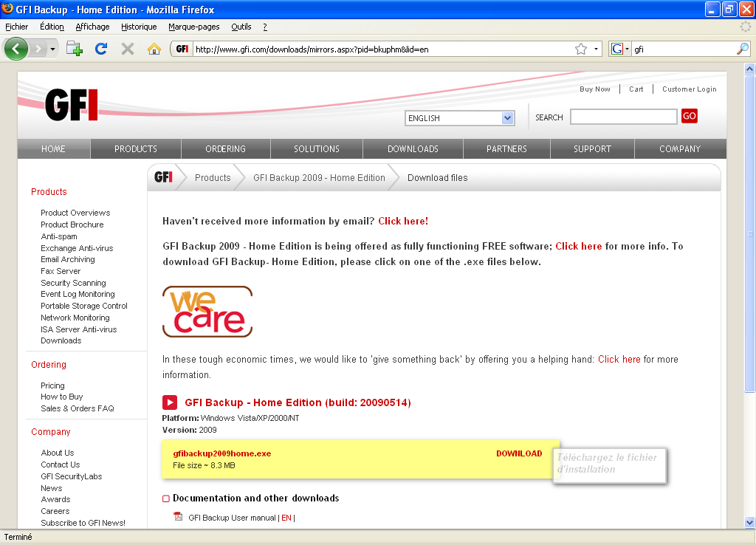Reload the page with the blue refresh icon

100,49
